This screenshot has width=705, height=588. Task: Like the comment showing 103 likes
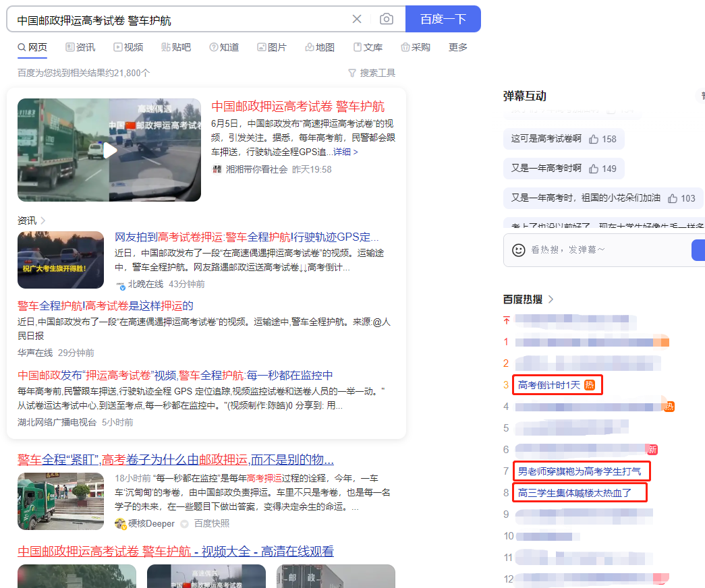[672, 198]
